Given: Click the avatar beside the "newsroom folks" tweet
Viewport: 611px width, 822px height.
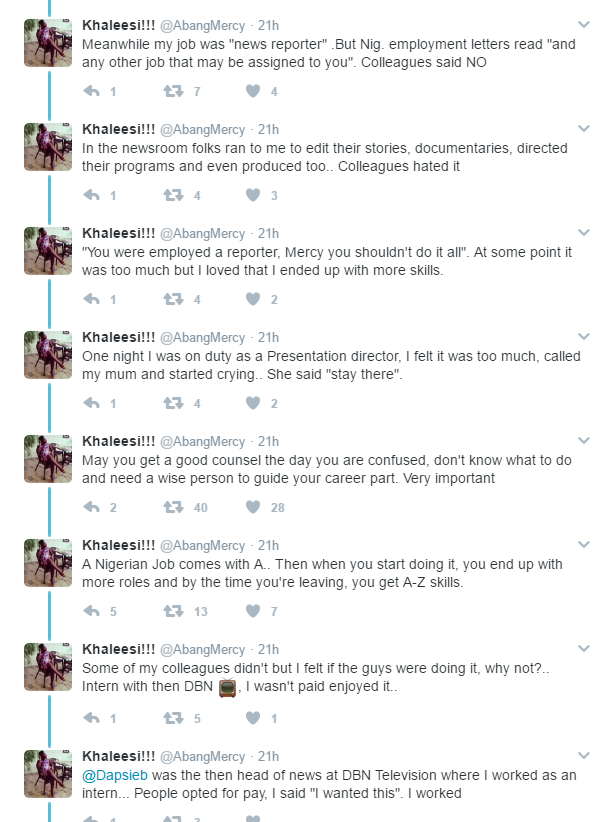Looking at the screenshot, I should pyautogui.click(x=47, y=146).
